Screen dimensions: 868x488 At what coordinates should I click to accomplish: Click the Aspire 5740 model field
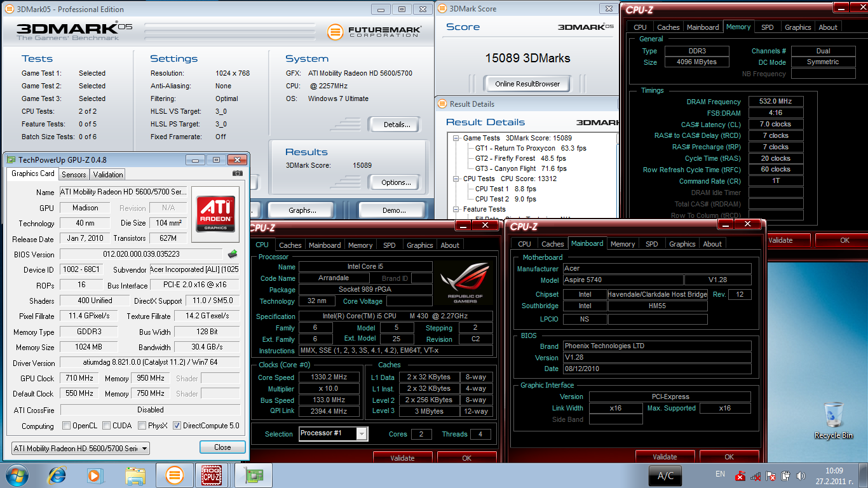click(x=623, y=280)
